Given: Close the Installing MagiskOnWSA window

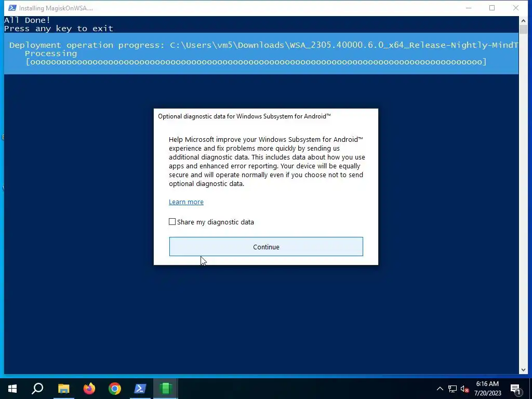Looking at the screenshot, I should [x=516, y=8].
